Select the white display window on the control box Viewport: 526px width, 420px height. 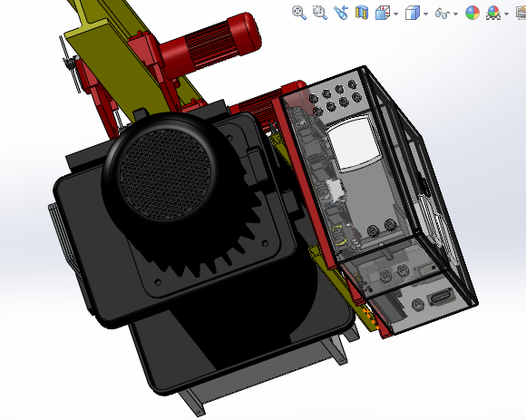coord(355,144)
